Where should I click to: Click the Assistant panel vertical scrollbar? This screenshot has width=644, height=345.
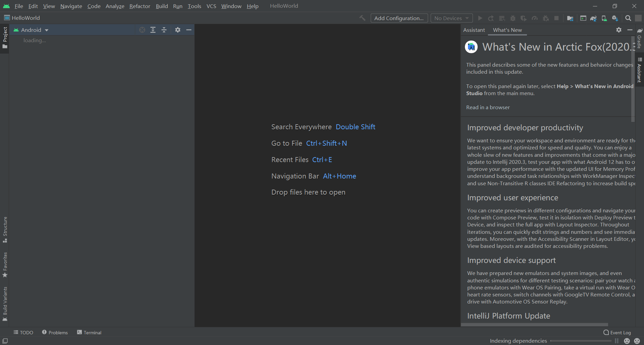tap(633, 79)
